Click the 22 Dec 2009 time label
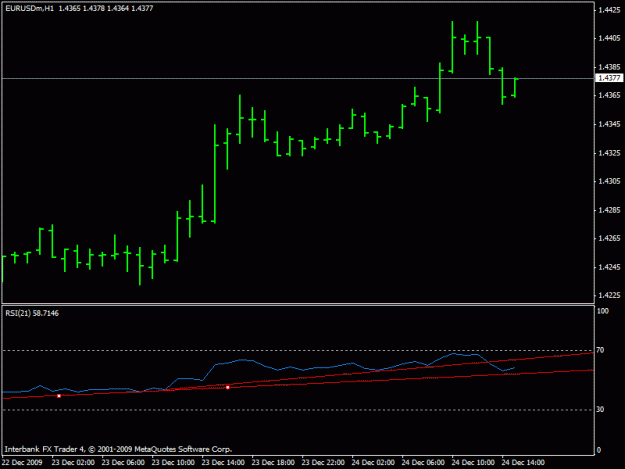625x469 pixels. click(x=22, y=462)
